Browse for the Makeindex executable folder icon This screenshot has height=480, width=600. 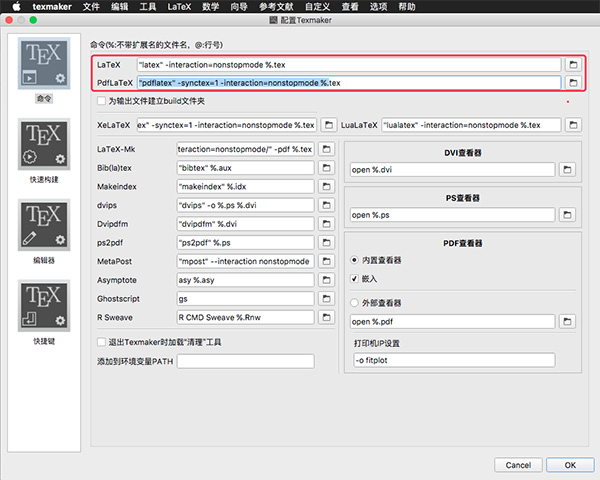click(326, 186)
